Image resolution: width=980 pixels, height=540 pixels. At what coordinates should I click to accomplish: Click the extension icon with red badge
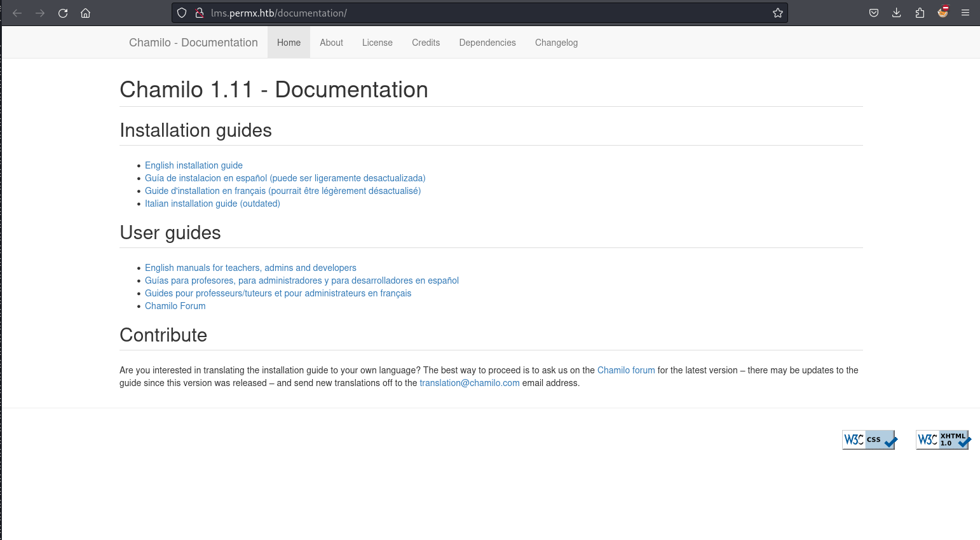[943, 12]
